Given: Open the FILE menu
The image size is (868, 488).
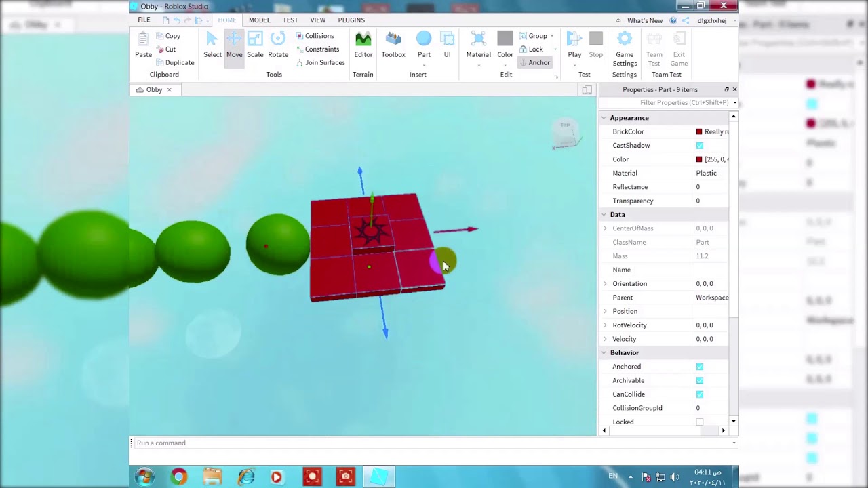Looking at the screenshot, I should [144, 20].
